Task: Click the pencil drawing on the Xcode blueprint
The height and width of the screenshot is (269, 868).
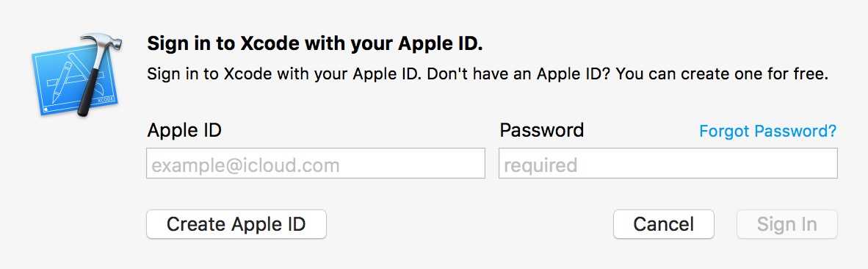Action: 62,83
